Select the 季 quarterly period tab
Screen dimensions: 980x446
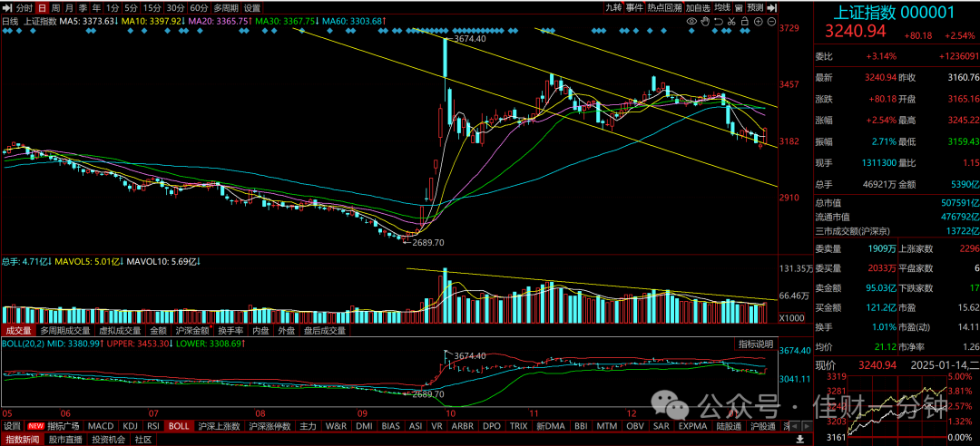click(82, 8)
